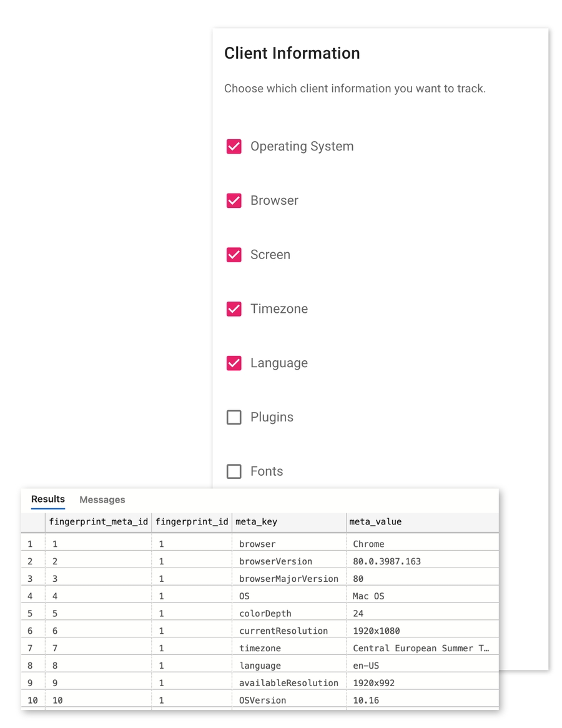Viewport: 562px width, 728px height.
Task: Uncheck the Operating System checkbox
Action: point(234,146)
